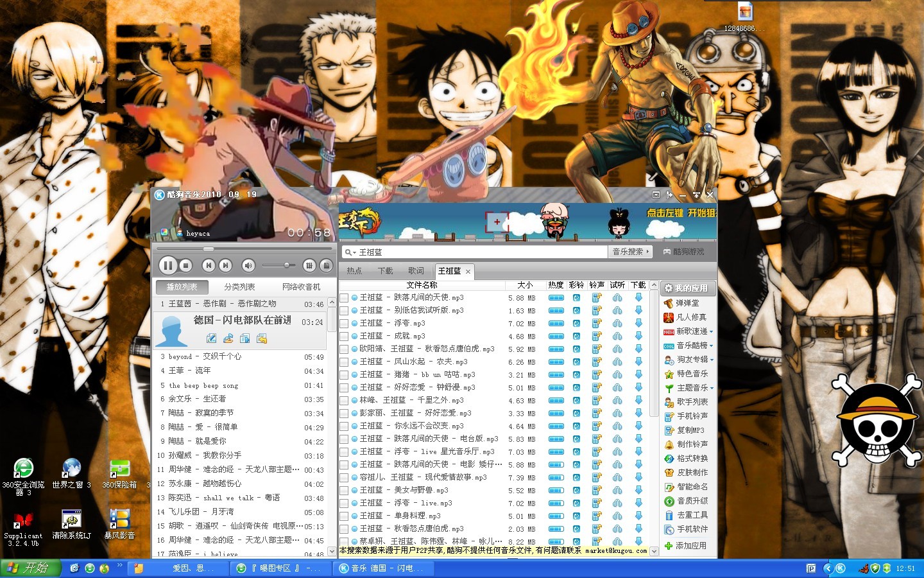This screenshot has height=578, width=924.
Task: Skip to the next track
Action: pyautogui.click(x=225, y=265)
